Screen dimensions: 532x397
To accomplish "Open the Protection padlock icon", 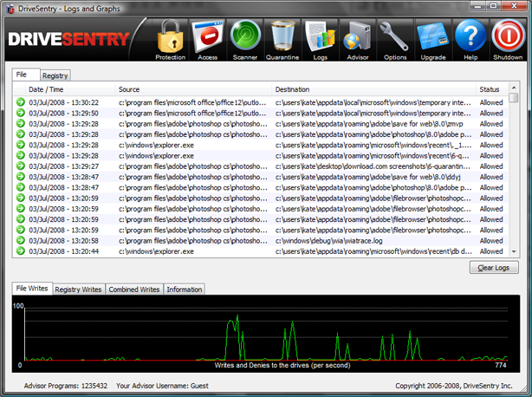I will coord(171,40).
